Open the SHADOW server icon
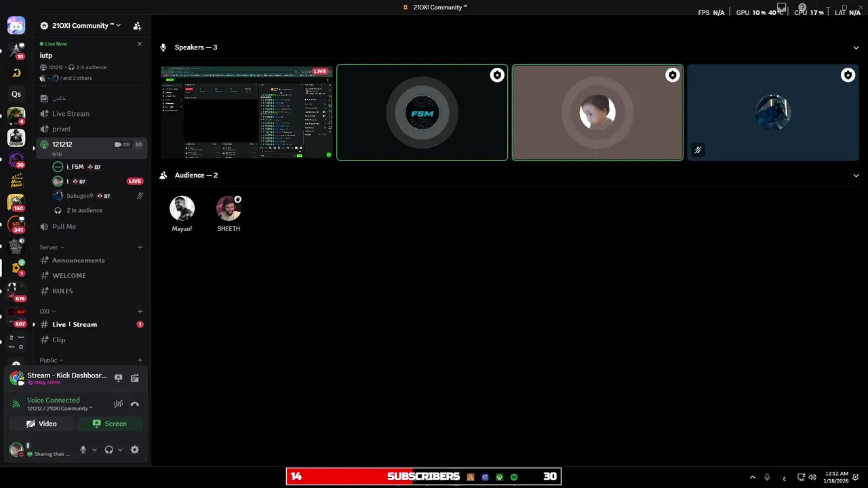868x488 pixels. coord(16,138)
